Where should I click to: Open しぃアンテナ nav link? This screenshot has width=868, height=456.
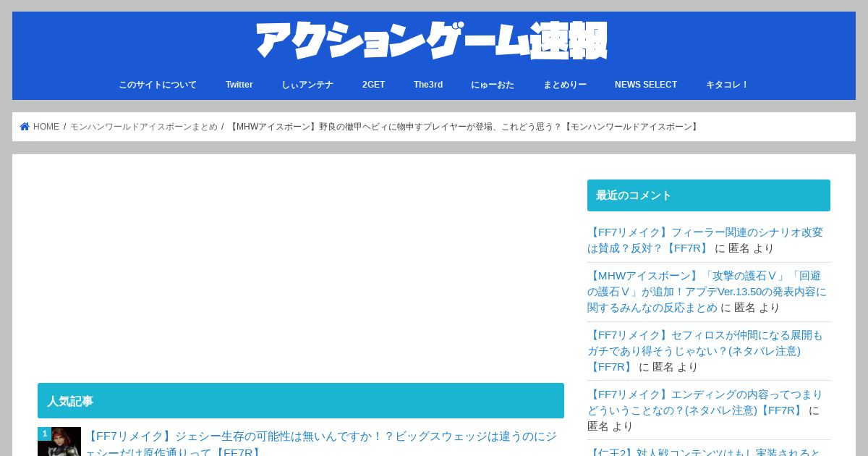coord(307,85)
